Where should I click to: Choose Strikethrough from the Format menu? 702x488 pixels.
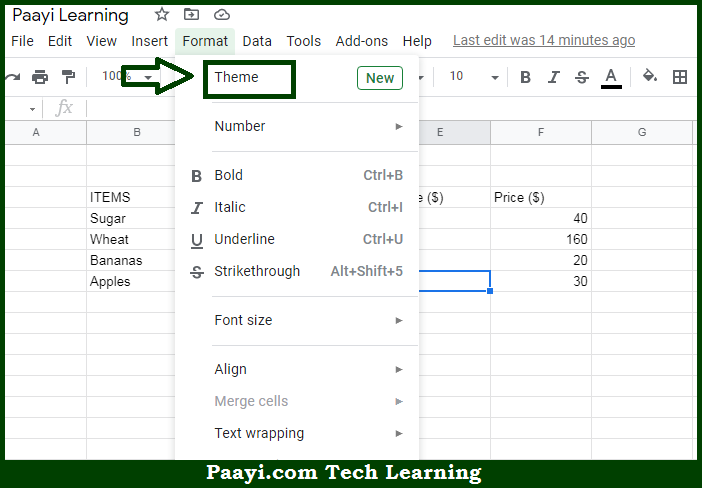tap(297, 271)
